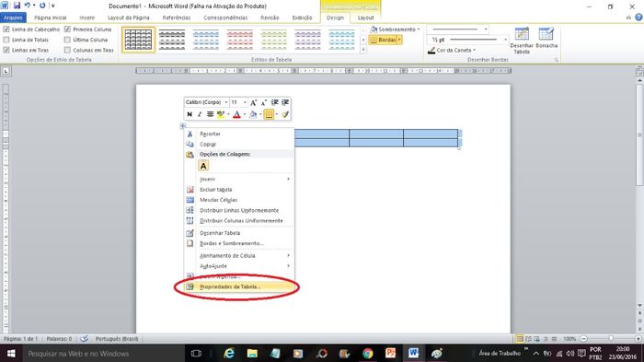Toggle Linha de Totais checkbox
Screen dimensions: 644x362
point(6,40)
